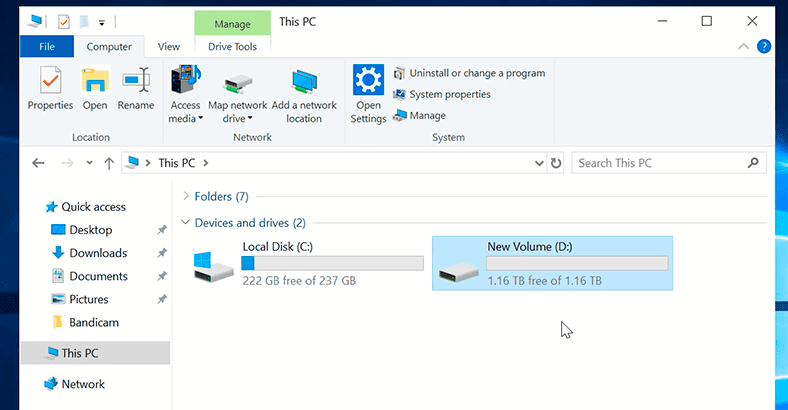
Task: Click the Rename ribbon icon
Action: tap(136, 80)
